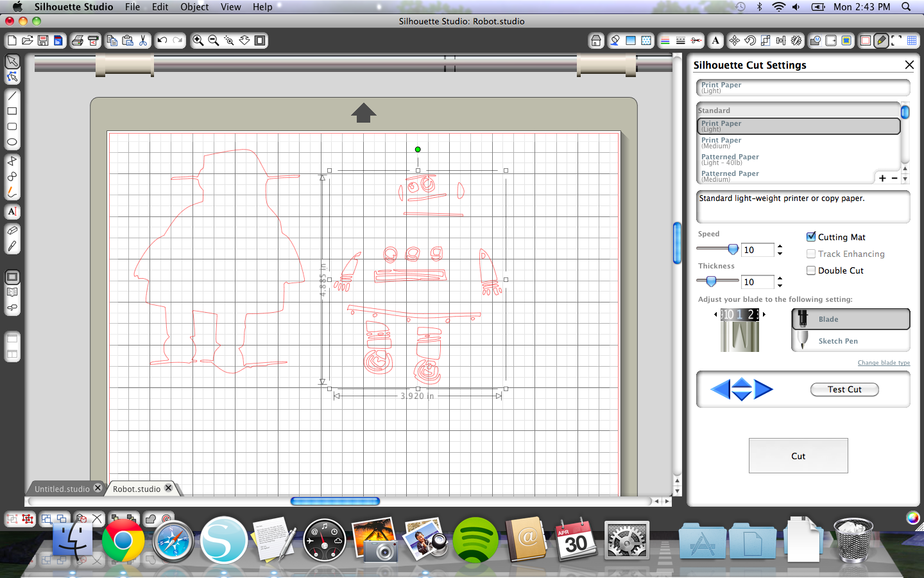Switch to the Untitled.studio tab
The image size is (924, 578).
click(62, 489)
